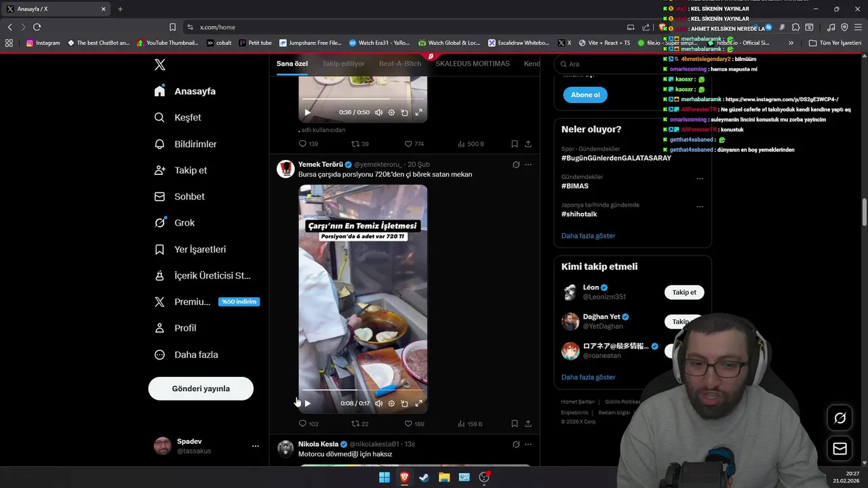Screen dimensions: 868x488
Task: Like the post with 774 likes
Action: point(414,144)
